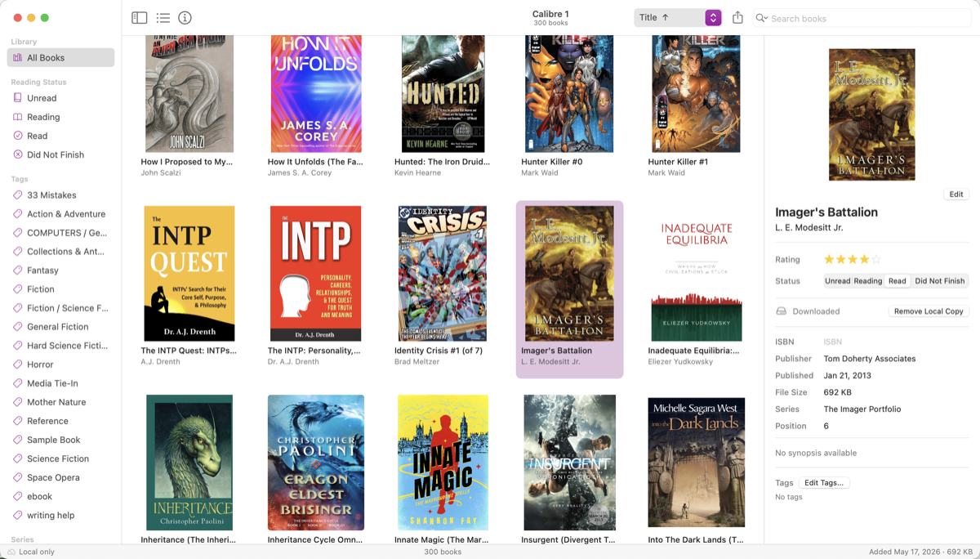Screen dimensions: 980x559
Task: Set rating to the third star
Action: [x=853, y=259]
